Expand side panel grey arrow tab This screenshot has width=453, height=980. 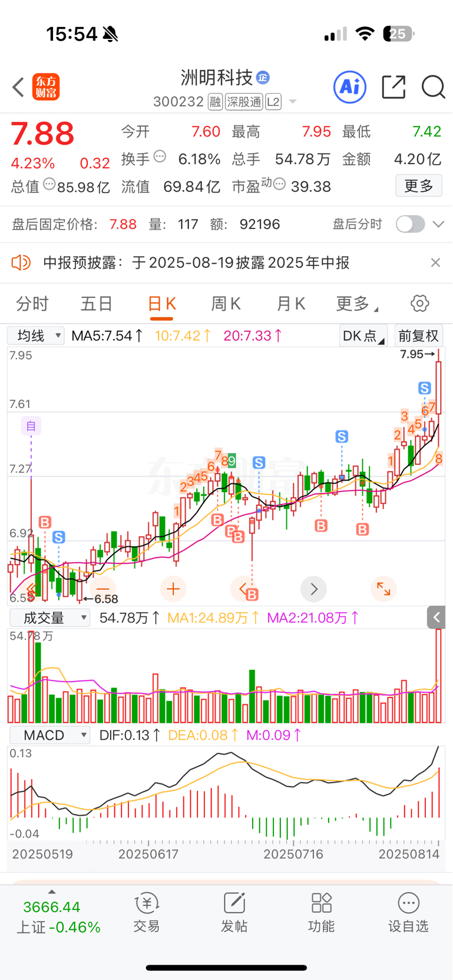[x=436, y=617]
